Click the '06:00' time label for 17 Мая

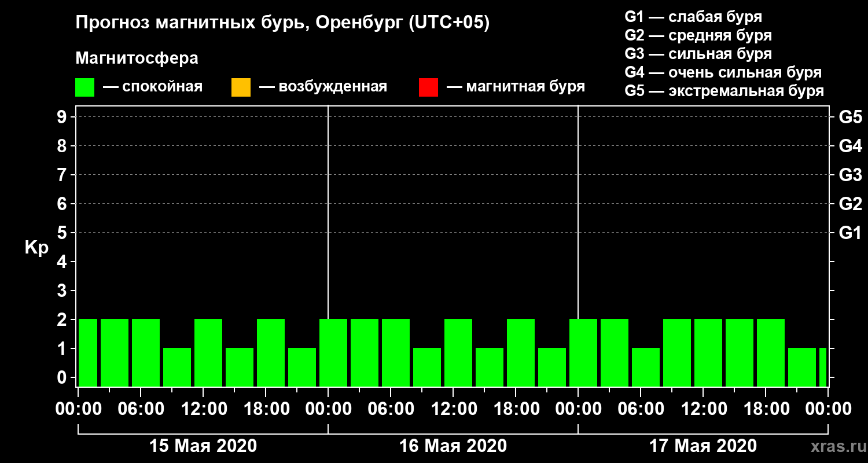click(x=641, y=409)
